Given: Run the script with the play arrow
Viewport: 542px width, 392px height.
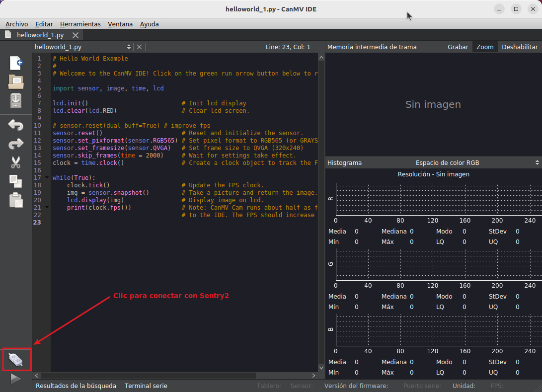Looking at the screenshot, I should pos(16,379).
